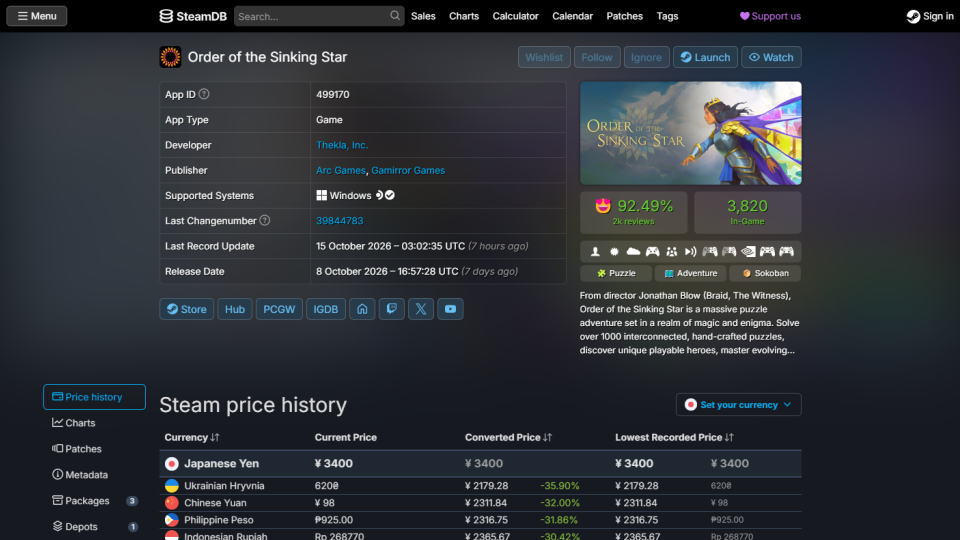Open the Sales menu item
Image resolution: width=960 pixels, height=540 pixels.
coord(423,16)
